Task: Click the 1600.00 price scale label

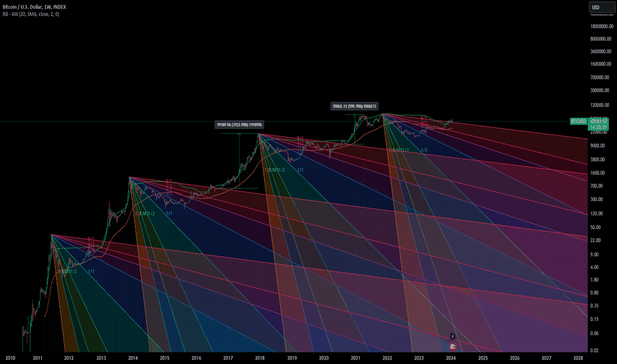Action: (597, 173)
